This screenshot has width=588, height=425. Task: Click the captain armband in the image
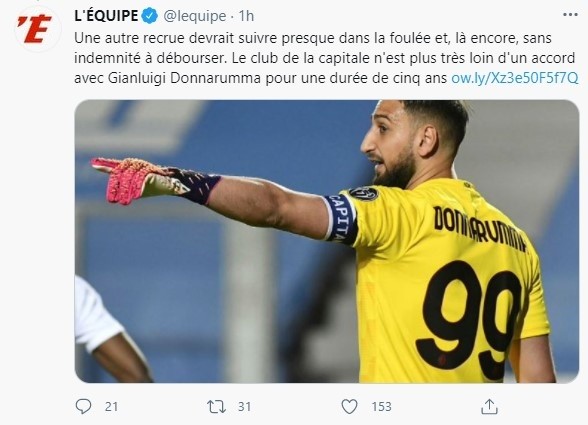tap(340, 218)
